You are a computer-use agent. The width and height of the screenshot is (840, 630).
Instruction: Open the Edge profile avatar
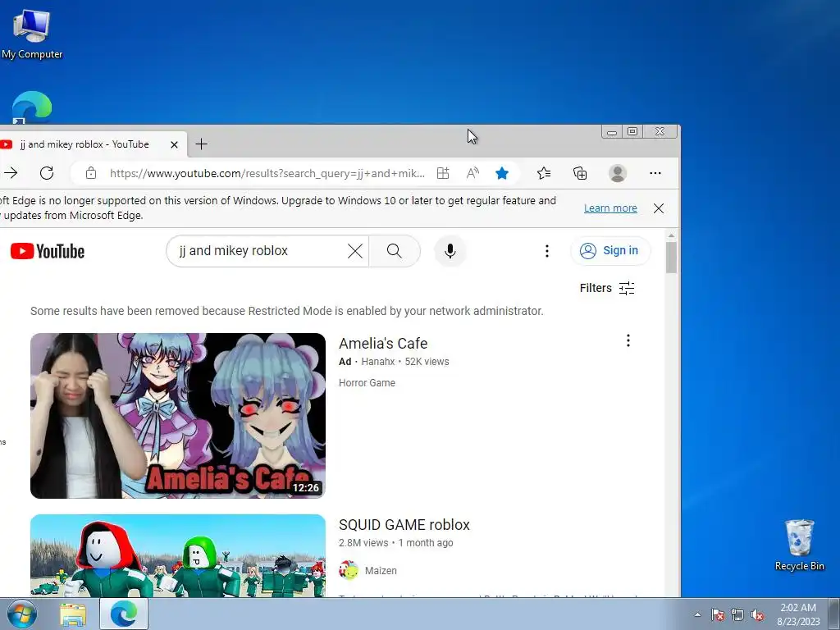(618, 173)
